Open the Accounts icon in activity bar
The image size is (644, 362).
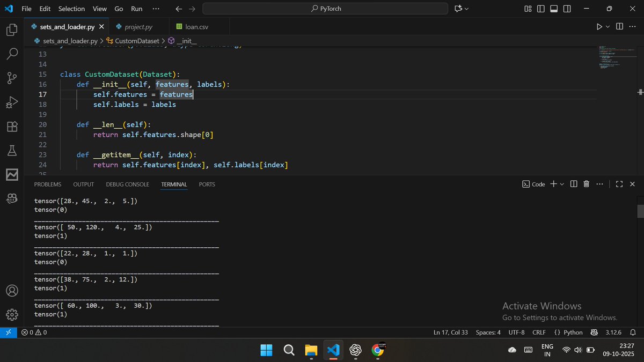click(12, 291)
